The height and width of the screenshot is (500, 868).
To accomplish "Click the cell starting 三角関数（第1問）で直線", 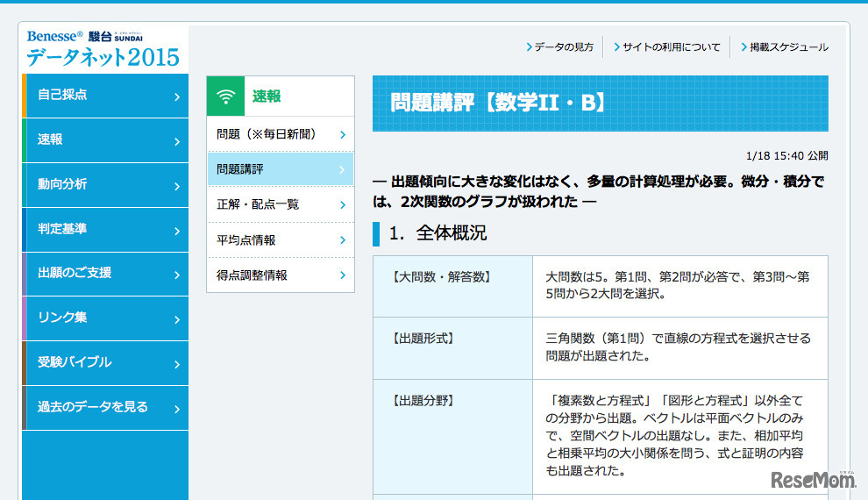I will coord(680,348).
